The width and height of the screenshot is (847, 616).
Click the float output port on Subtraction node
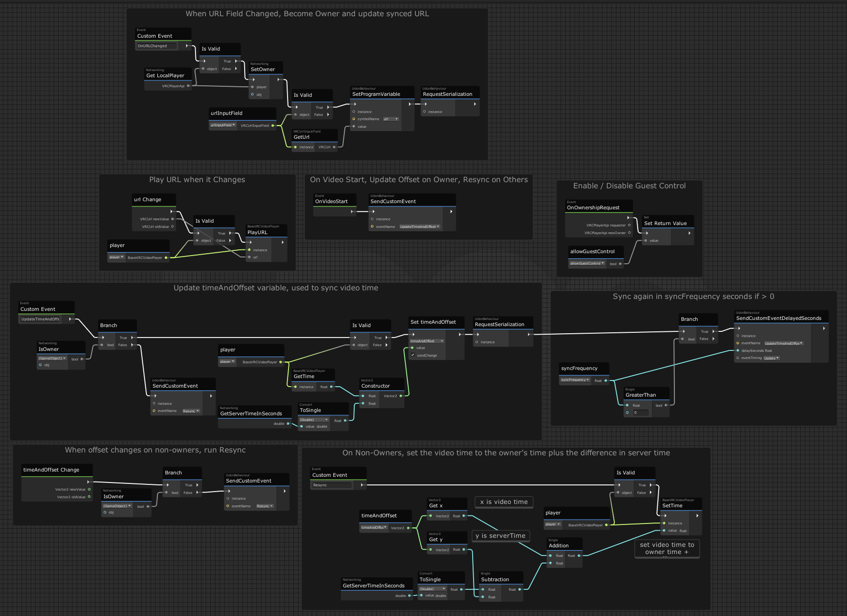pos(519,589)
